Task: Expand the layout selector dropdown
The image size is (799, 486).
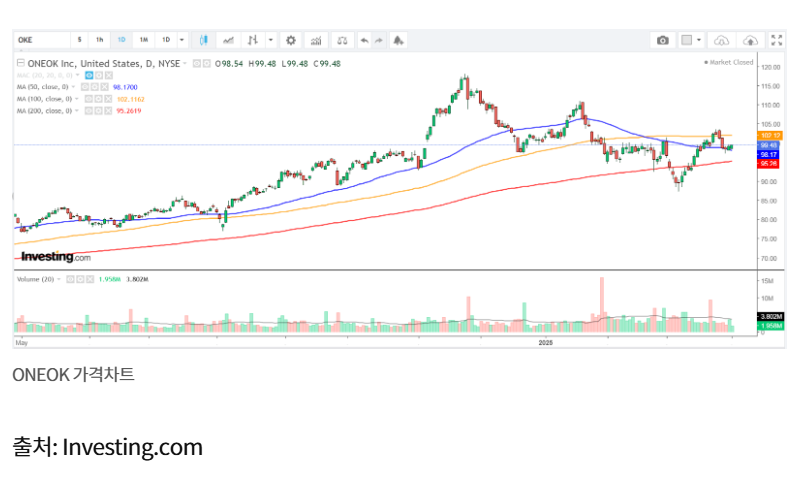Action: (x=699, y=40)
